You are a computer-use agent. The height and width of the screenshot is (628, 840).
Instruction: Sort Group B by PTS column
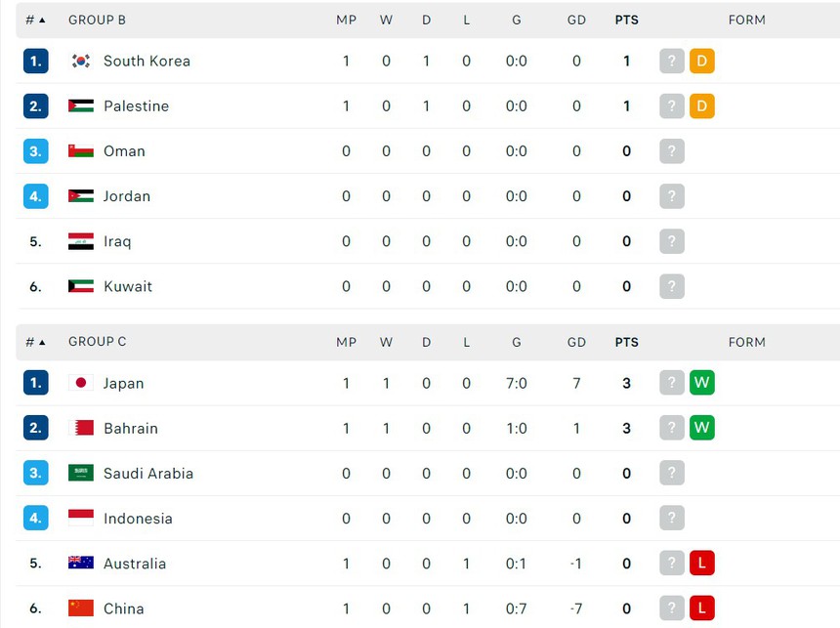coord(626,20)
